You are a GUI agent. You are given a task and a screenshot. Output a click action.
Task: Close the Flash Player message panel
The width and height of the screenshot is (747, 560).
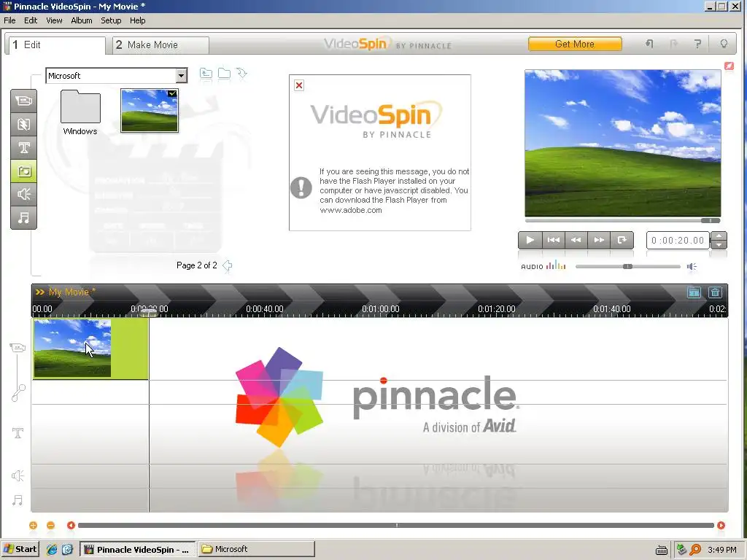pos(298,85)
